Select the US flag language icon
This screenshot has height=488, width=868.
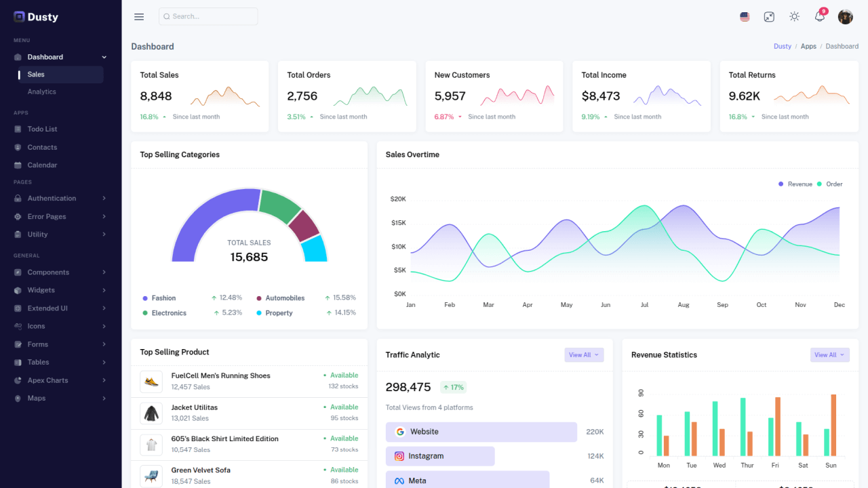(744, 16)
